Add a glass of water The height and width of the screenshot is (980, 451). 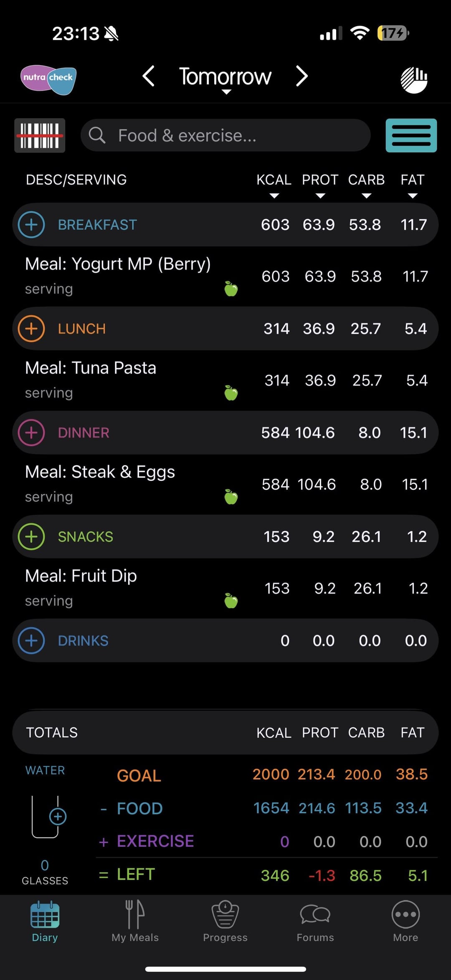(58, 816)
